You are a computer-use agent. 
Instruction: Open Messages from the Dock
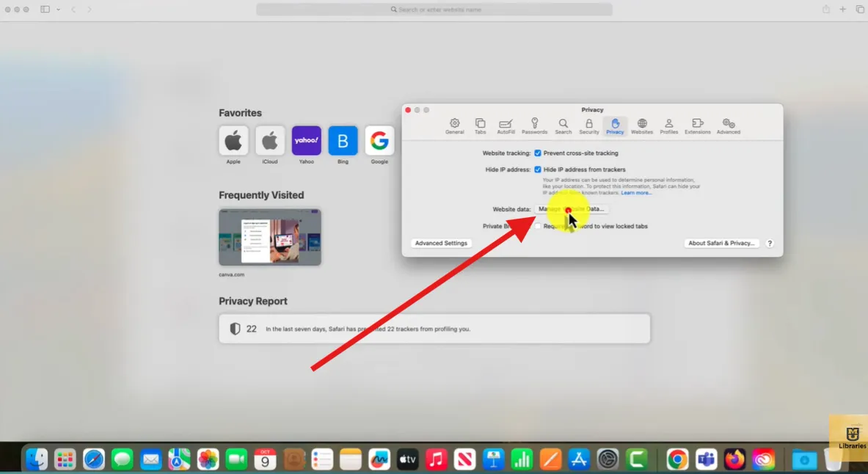[x=123, y=459]
